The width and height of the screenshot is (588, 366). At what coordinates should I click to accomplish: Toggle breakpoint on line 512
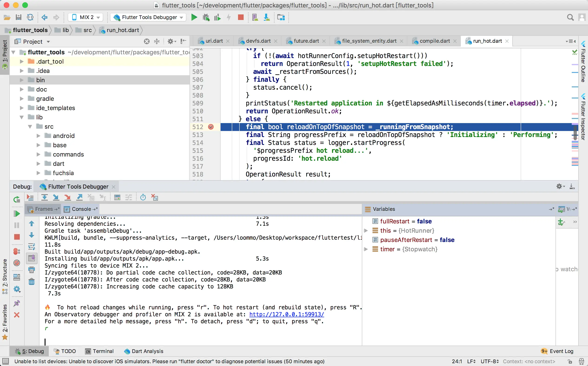tap(211, 127)
